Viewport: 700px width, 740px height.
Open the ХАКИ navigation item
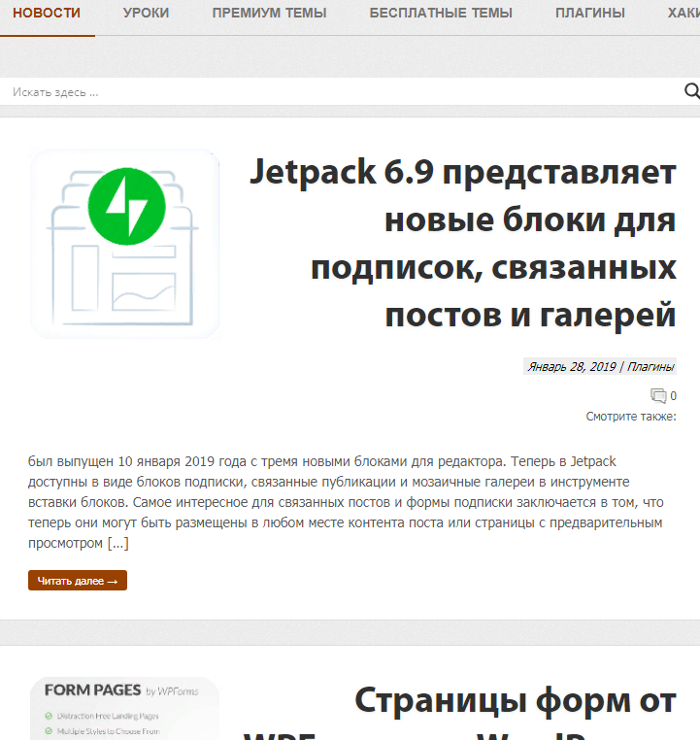[x=683, y=14]
